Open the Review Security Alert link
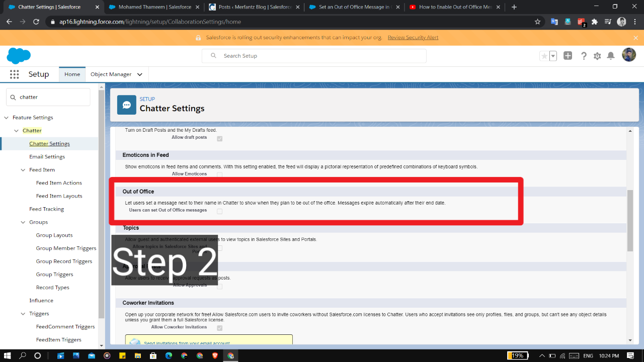Screen dimensions: 644x362 pos(413,38)
